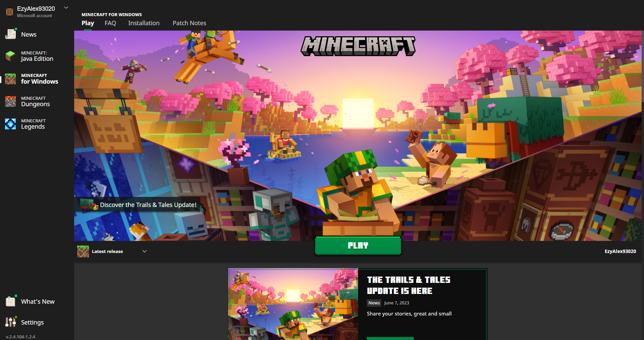Click the What's New label in the sidebar

point(38,301)
